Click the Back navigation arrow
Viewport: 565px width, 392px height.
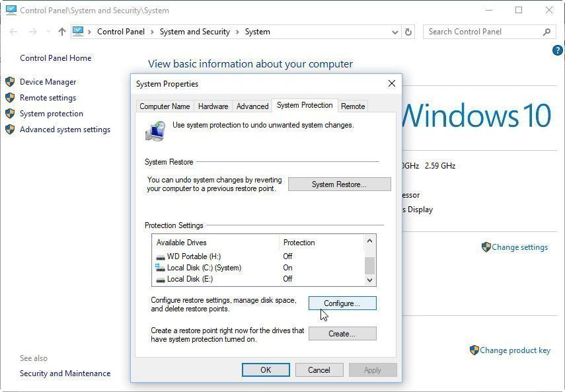click(13, 32)
